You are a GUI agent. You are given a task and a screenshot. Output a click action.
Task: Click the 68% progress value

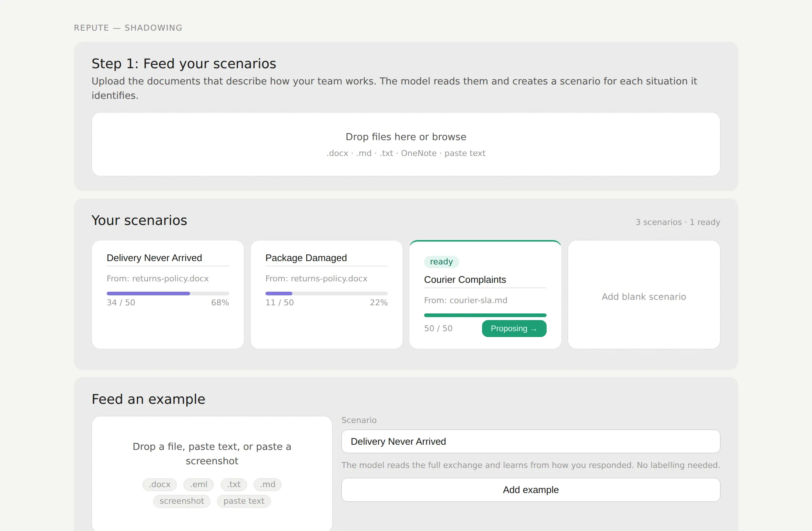click(220, 302)
